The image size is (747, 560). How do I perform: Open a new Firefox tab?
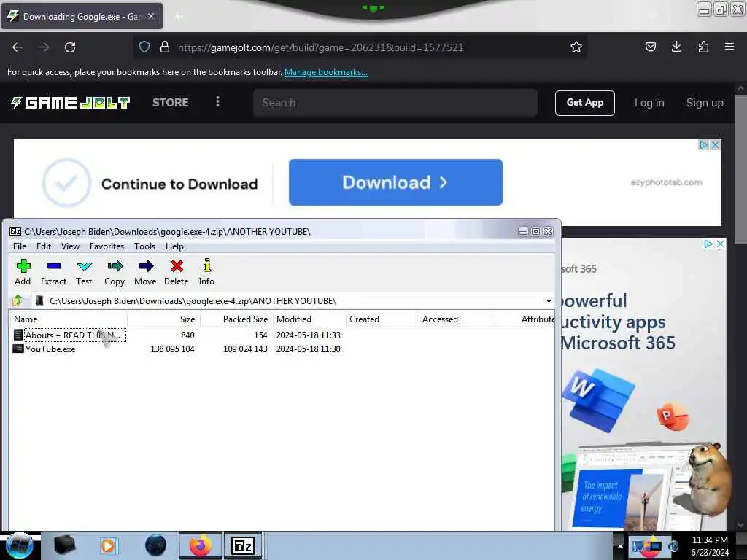pyautogui.click(x=178, y=17)
